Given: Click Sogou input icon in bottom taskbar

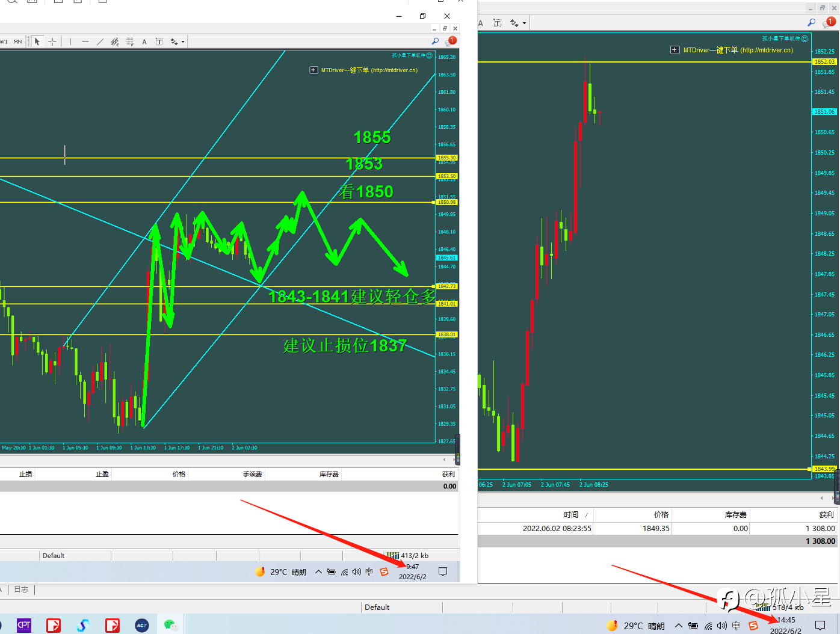Looking at the screenshot, I should pos(753,626).
